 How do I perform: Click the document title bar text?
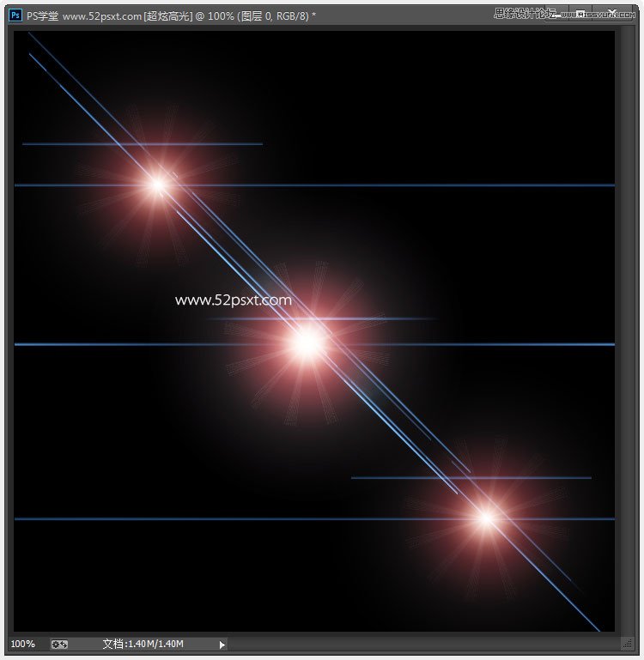point(172,15)
